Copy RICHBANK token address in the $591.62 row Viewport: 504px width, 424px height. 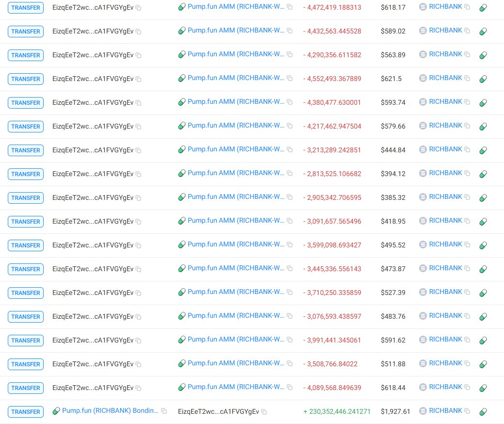click(x=467, y=340)
